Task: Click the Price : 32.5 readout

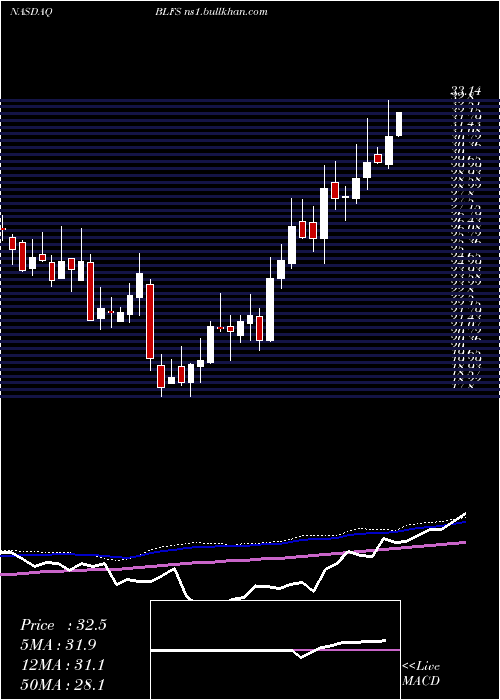Action: pos(63,625)
